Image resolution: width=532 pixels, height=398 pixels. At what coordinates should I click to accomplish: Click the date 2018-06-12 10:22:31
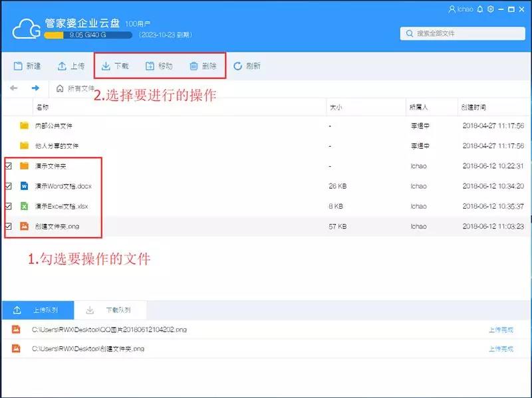click(x=493, y=166)
